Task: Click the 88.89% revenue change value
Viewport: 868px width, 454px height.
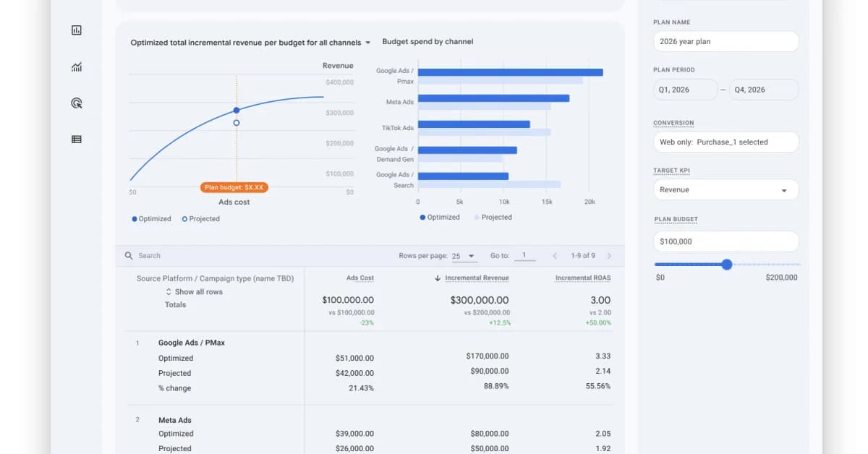Action: (x=496, y=386)
